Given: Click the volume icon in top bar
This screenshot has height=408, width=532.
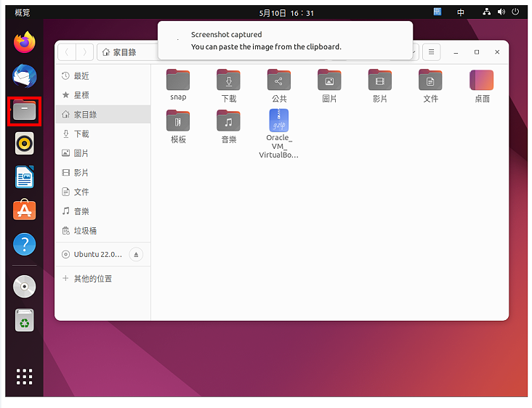Looking at the screenshot, I should coord(501,12).
